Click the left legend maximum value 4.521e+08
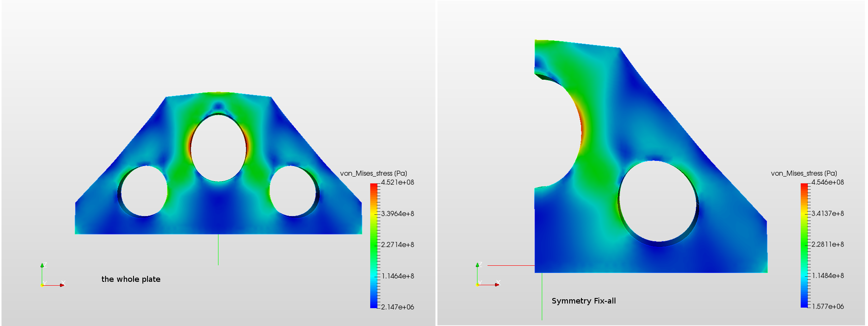Screen dimensions: 868x326 (x=398, y=183)
